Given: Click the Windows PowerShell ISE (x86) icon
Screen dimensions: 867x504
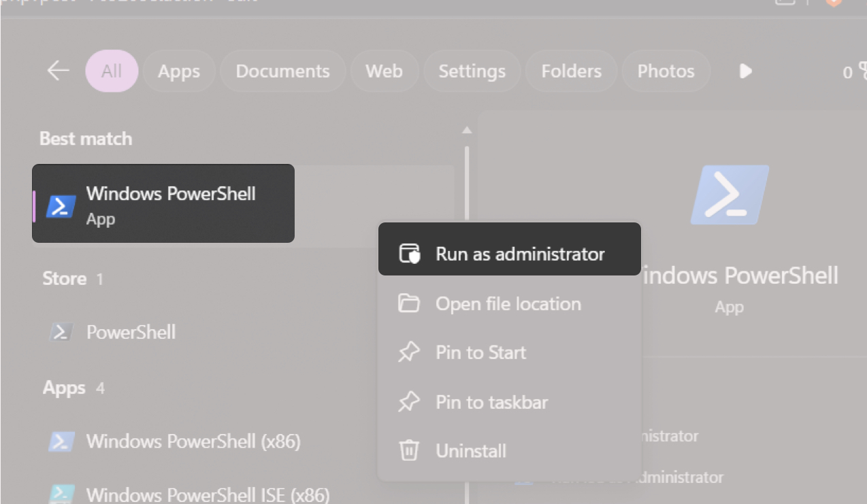Looking at the screenshot, I should pyautogui.click(x=61, y=494).
